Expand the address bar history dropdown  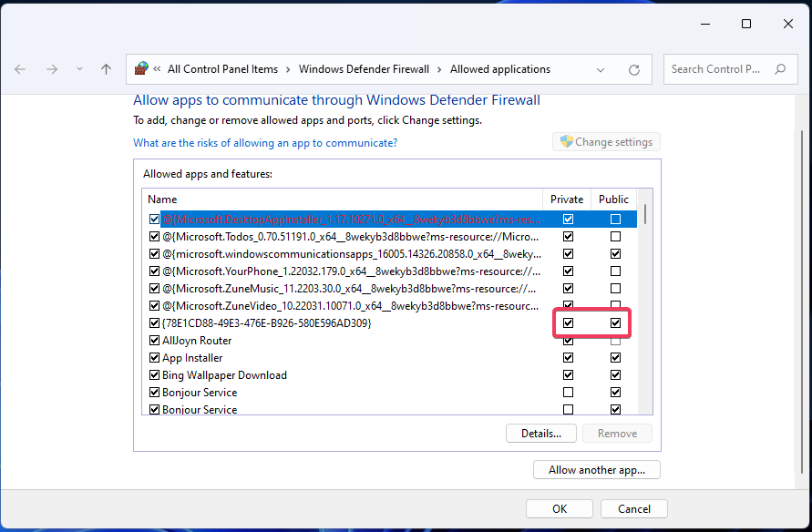601,69
